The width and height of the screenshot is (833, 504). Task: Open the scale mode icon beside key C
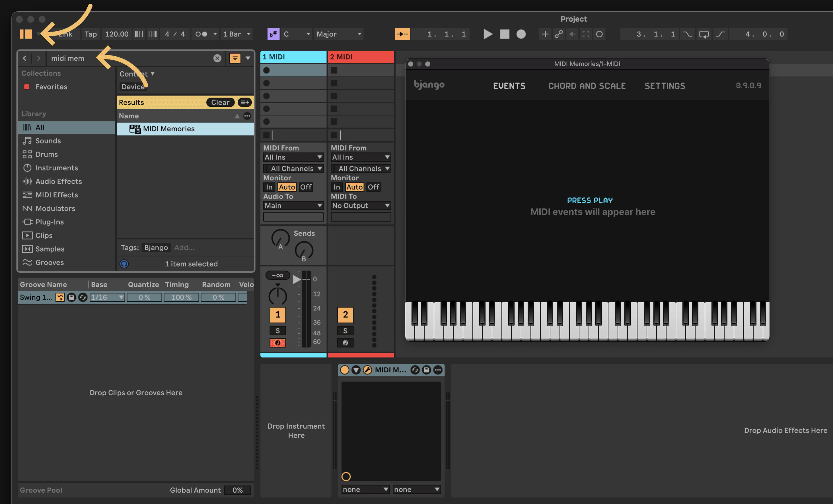pyautogui.click(x=273, y=34)
